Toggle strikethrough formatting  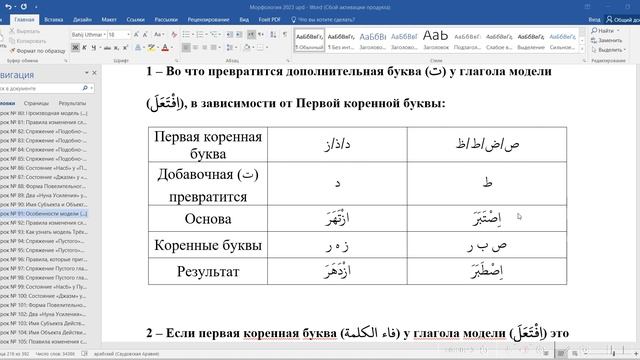tap(107, 48)
